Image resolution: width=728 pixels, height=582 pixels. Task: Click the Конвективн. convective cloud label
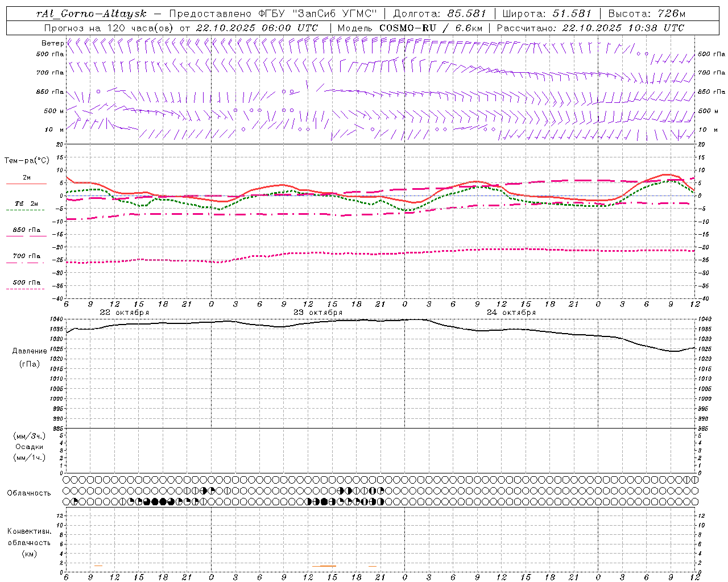pyautogui.click(x=30, y=531)
